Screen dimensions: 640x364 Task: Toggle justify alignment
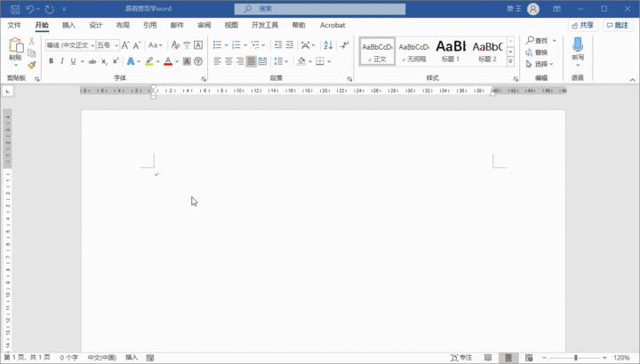[252, 61]
